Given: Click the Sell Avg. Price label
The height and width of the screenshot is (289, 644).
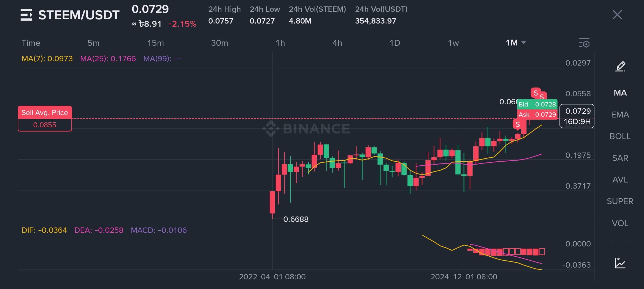Looking at the screenshot, I should [x=45, y=113].
